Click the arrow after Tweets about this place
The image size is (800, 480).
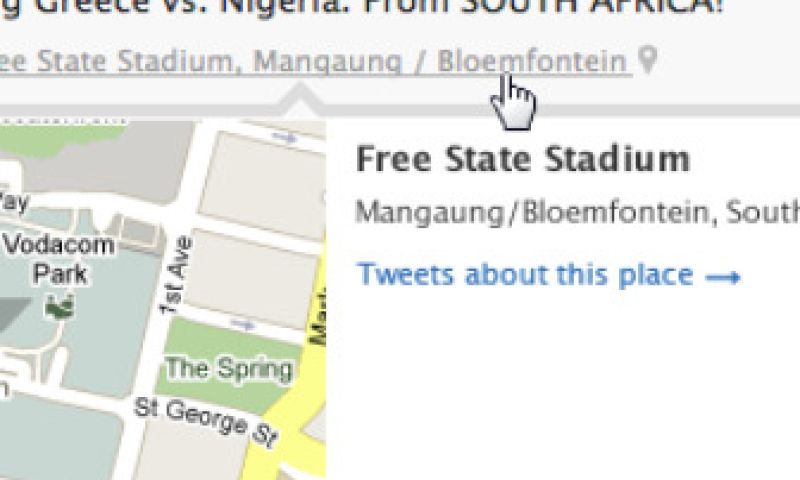point(723,276)
